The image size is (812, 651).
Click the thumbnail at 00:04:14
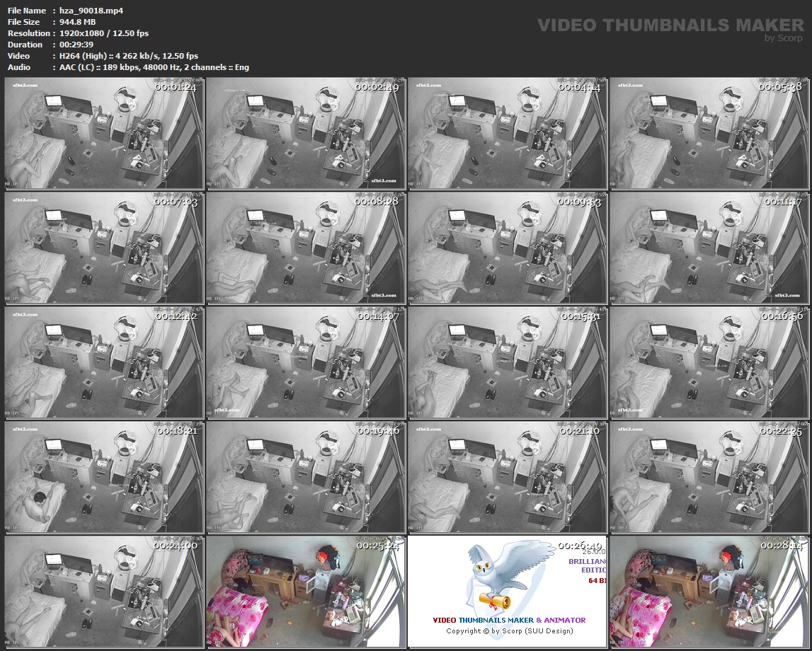[x=508, y=134]
